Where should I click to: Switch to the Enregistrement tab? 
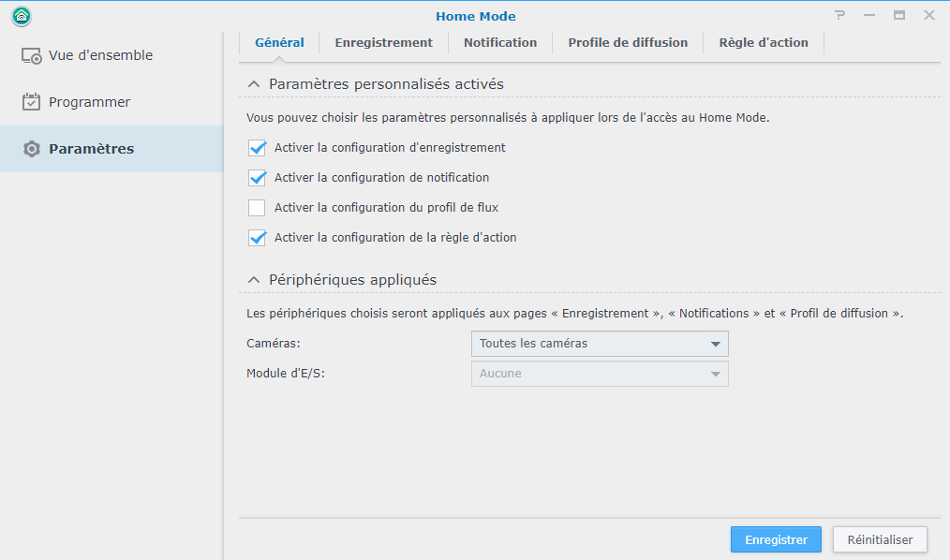click(x=383, y=42)
